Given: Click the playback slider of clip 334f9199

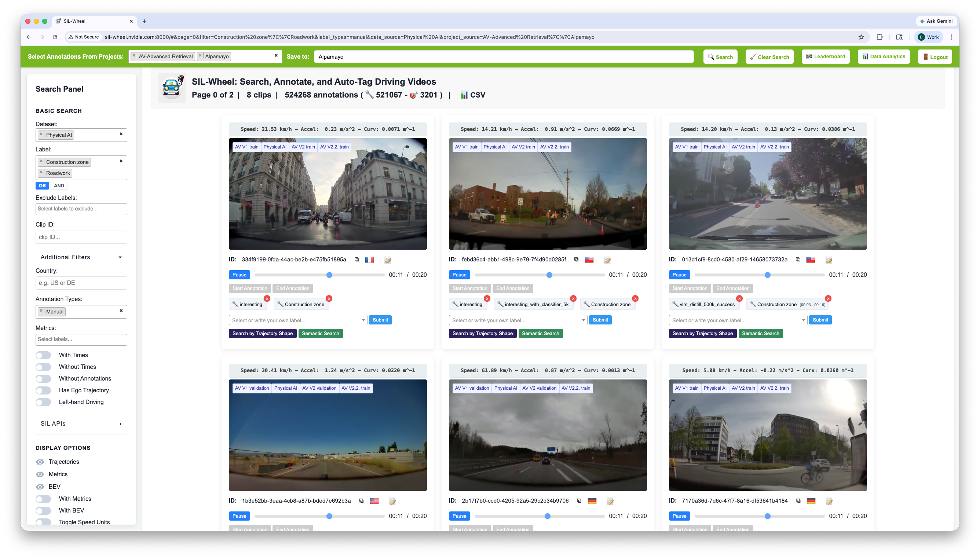Looking at the screenshot, I should click(x=319, y=275).
